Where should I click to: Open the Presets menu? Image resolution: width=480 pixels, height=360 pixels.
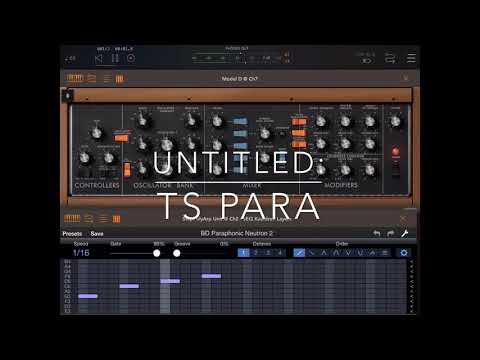[72, 234]
